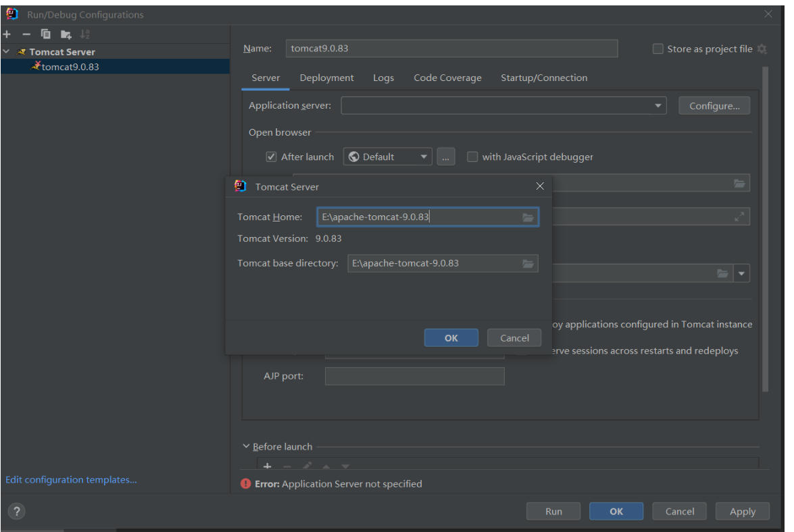Add a before launch task

(268, 466)
